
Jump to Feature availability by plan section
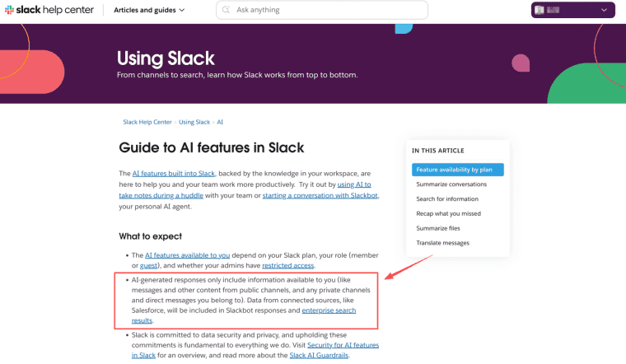point(457,170)
